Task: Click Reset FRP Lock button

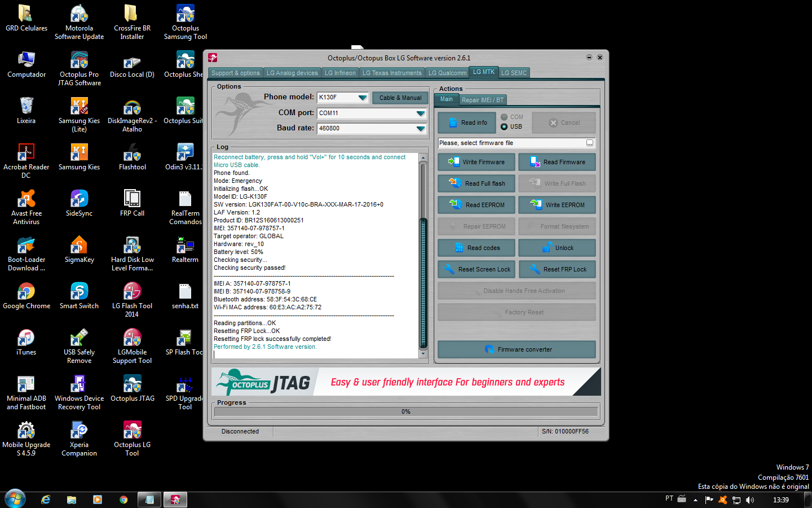Action: click(557, 269)
